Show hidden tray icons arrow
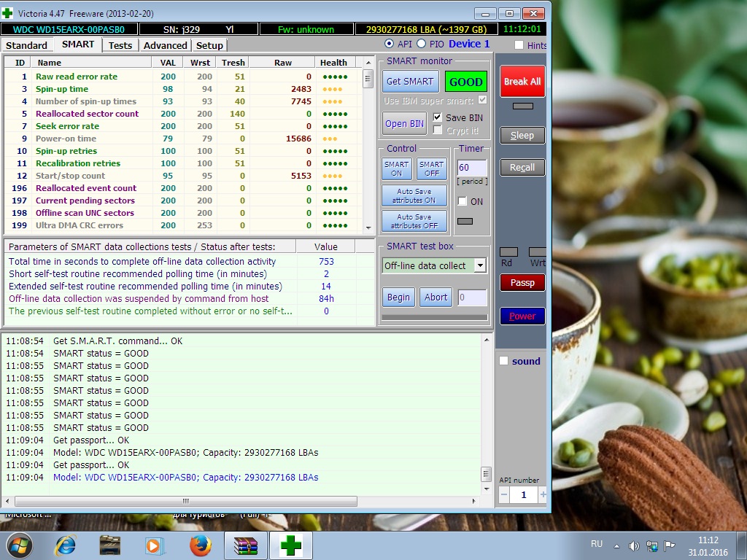Image resolution: width=747 pixels, height=560 pixels. point(616,545)
